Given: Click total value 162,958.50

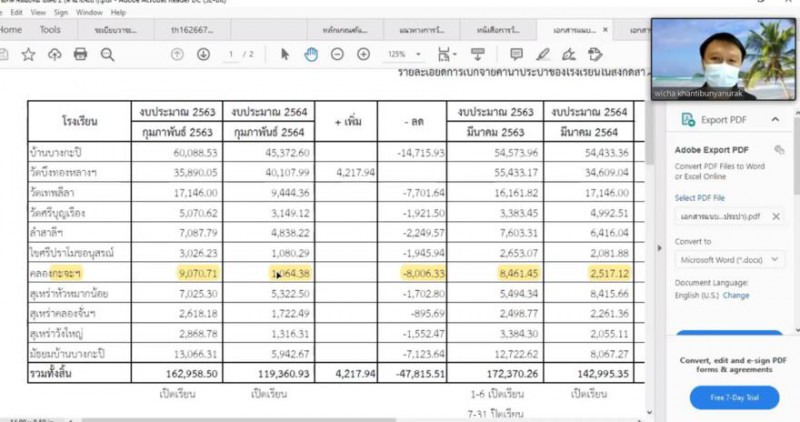Looking at the screenshot, I should pos(191,374).
